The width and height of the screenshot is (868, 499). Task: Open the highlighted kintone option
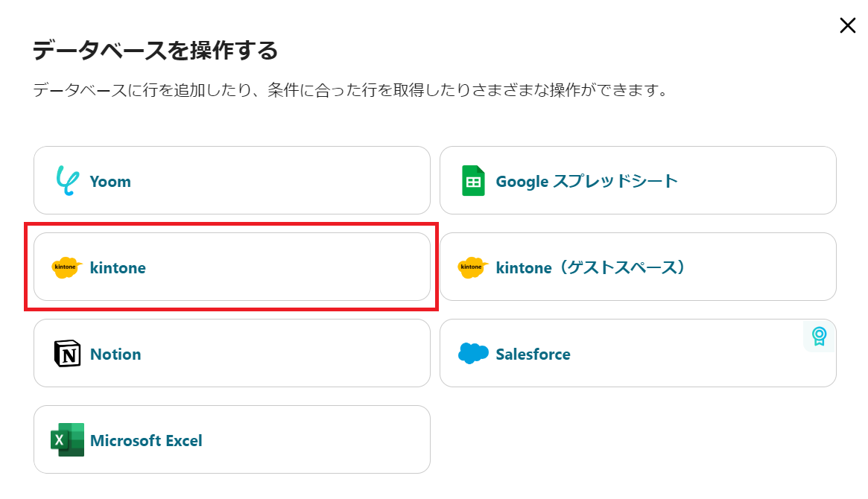[x=231, y=267]
